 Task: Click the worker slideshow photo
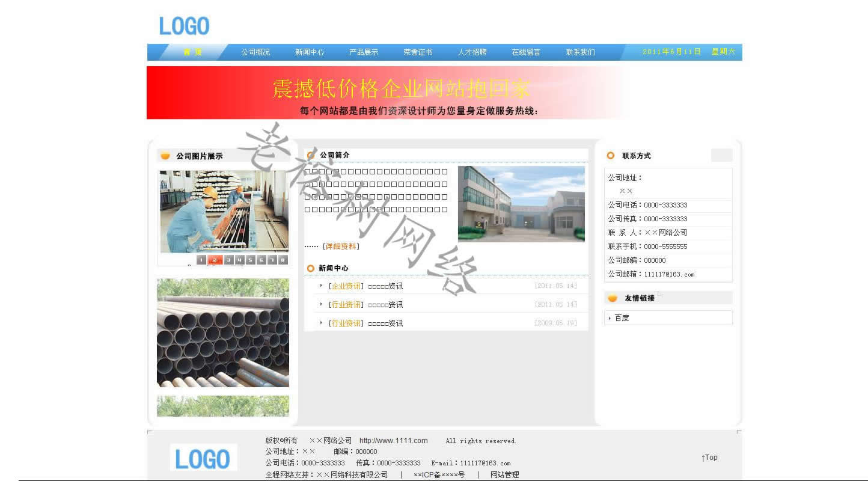224,211
